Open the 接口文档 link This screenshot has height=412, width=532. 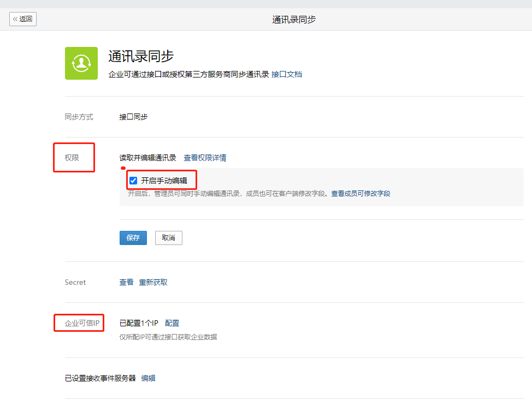(x=287, y=74)
